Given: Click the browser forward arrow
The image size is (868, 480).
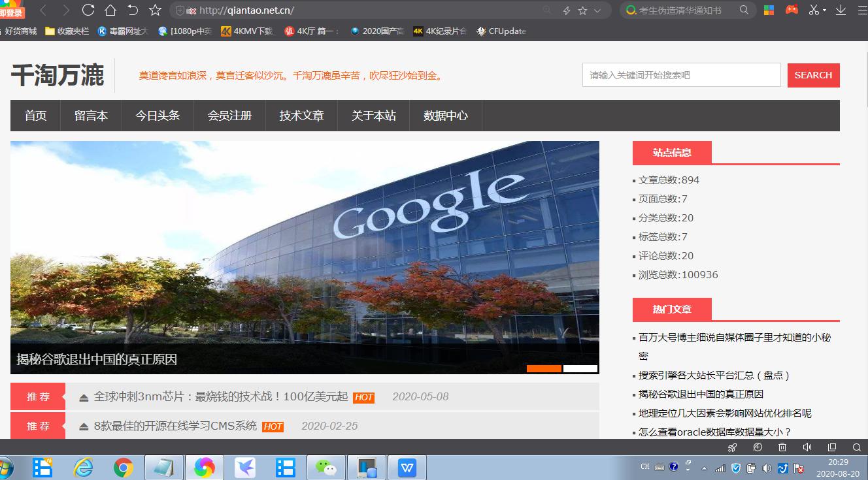Looking at the screenshot, I should click(65, 10).
